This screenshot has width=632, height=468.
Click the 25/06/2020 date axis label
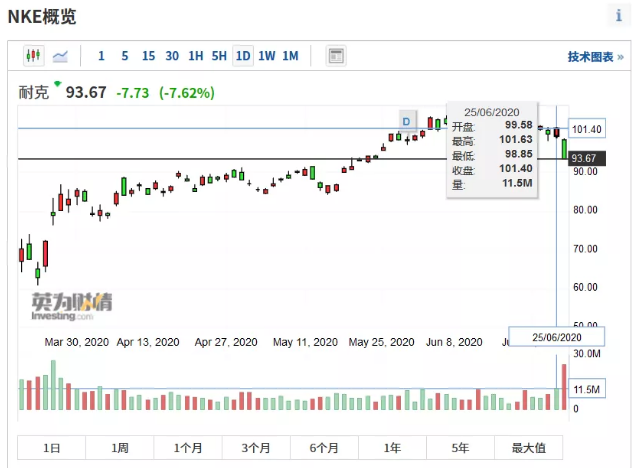point(557,337)
